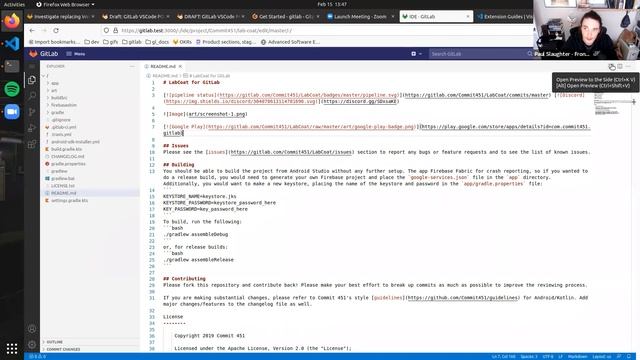640x360 pixels.
Task: Open the GitLab Menu button
Action: pyautogui.click(x=76, y=54)
